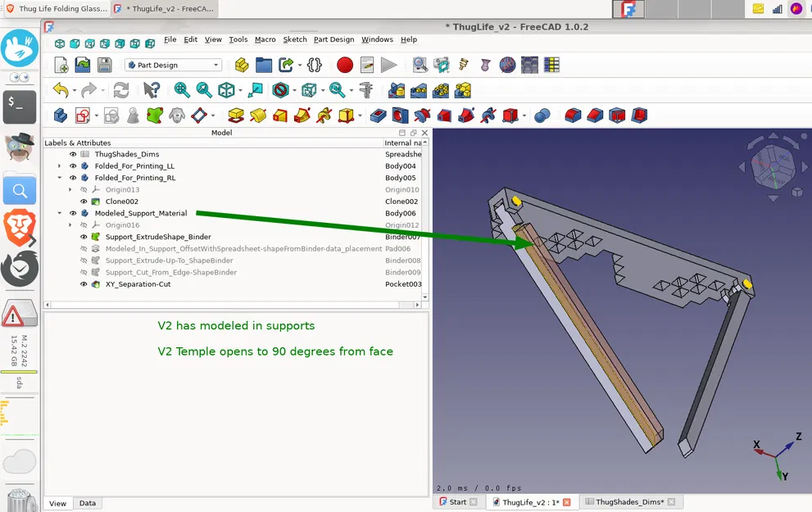
Task: Toggle the XY_Separation-Cut eye icon
Action: coord(84,284)
